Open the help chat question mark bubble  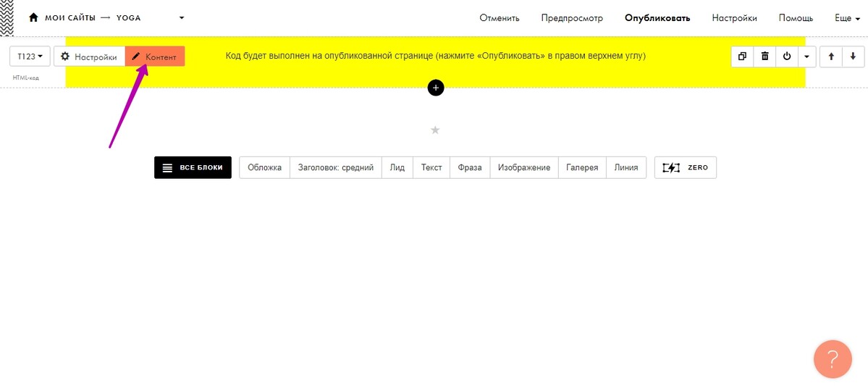tap(833, 359)
